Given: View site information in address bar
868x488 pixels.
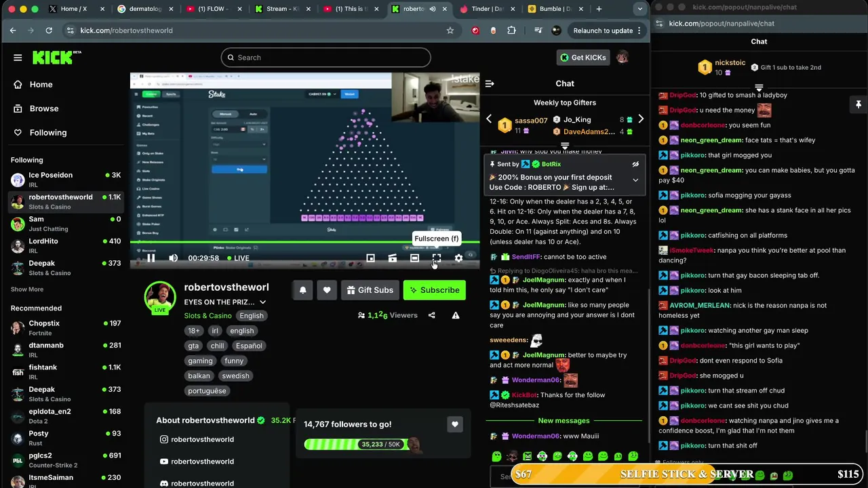Looking at the screenshot, I should tap(71, 30).
